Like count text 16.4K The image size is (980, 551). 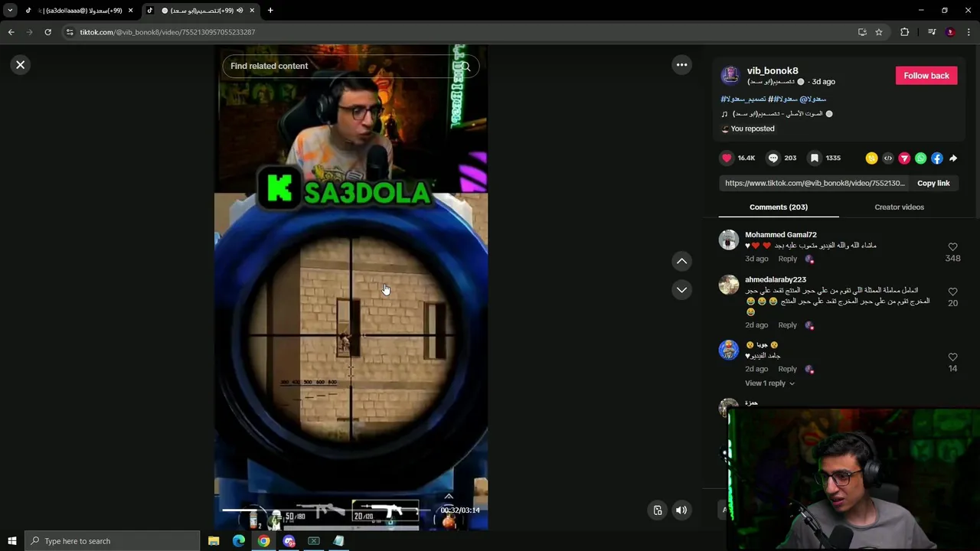746,158
